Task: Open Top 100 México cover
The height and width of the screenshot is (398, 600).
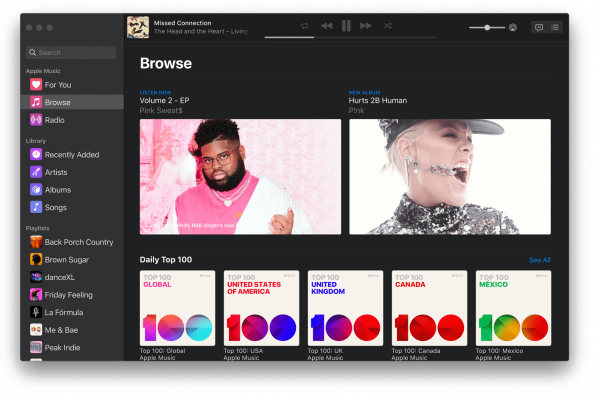Action: click(x=514, y=308)
